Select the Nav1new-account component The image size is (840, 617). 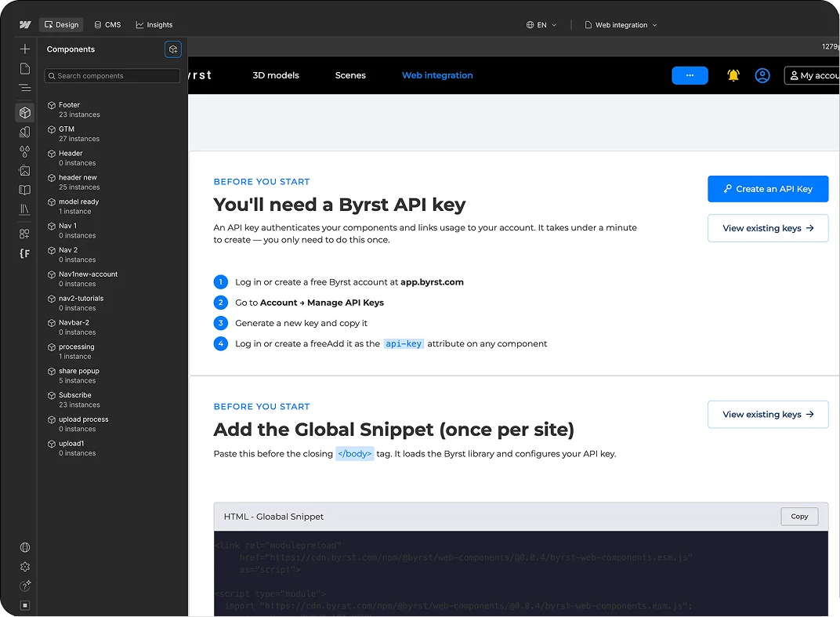tap(112, 278)
